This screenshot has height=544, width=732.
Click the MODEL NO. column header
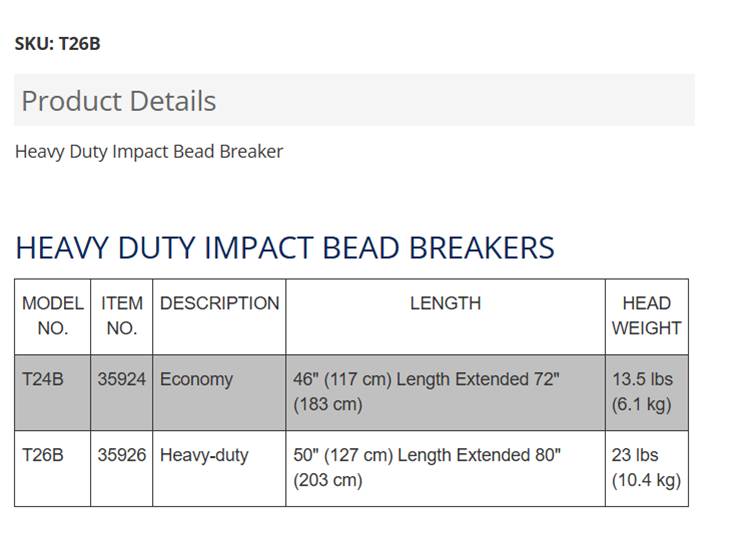click(x=53, y=315)
